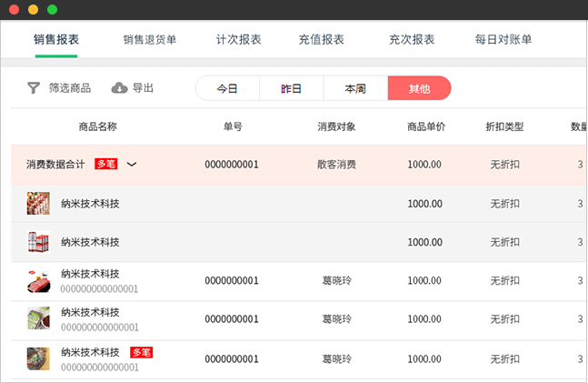Click the 单号 column header
Screen dimensions: 588x383
(233, 126)
